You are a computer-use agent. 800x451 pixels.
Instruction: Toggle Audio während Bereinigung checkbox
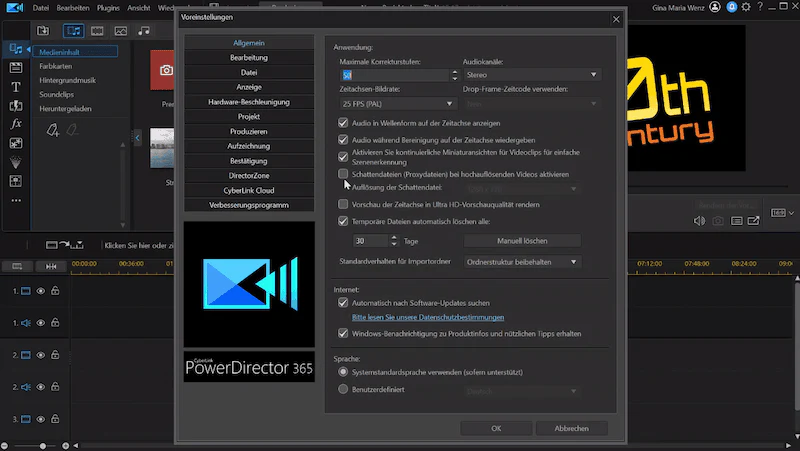[343, 139]
